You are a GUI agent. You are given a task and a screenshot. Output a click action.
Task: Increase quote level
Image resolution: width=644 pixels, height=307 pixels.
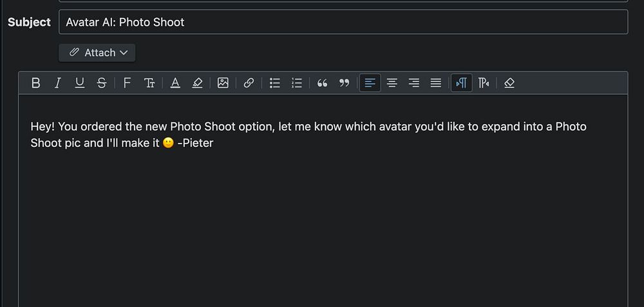click(323, 83)
